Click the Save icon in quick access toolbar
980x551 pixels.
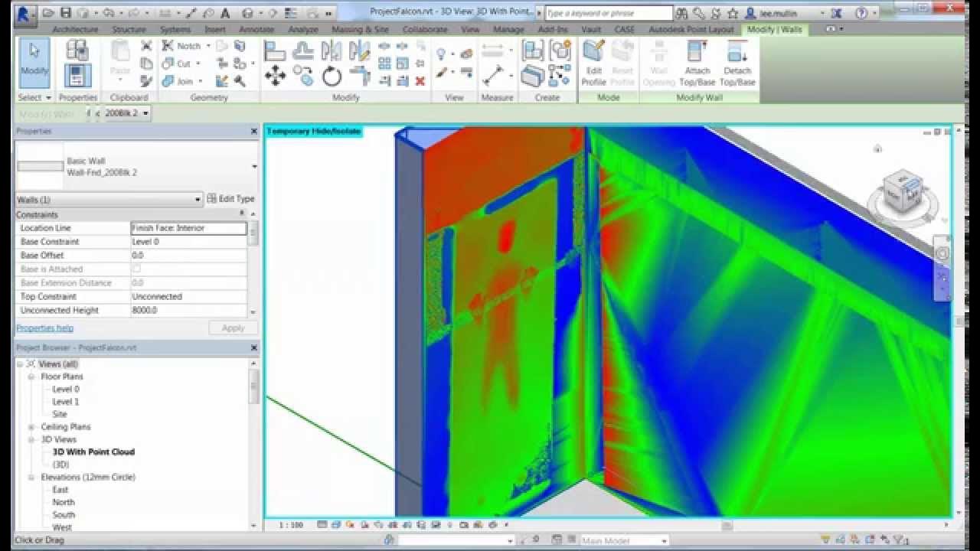click(66, 13)
